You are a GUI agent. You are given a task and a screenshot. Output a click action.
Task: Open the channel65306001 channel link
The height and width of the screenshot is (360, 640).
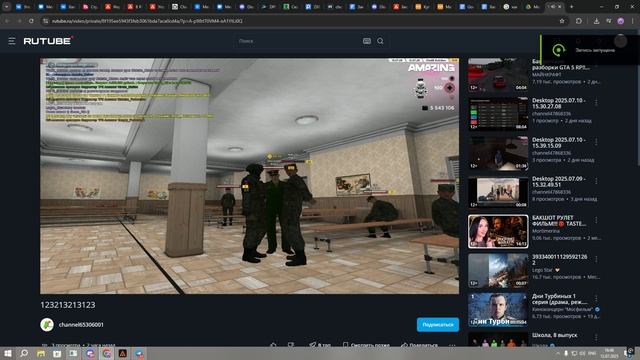(81, 324)
